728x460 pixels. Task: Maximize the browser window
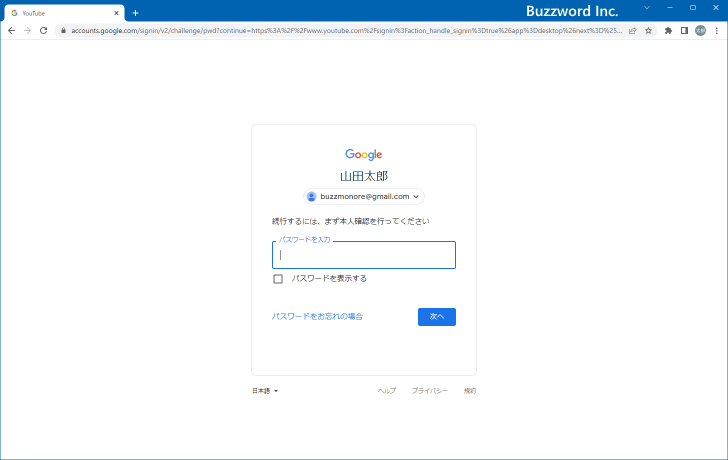[x=693, y=7]
